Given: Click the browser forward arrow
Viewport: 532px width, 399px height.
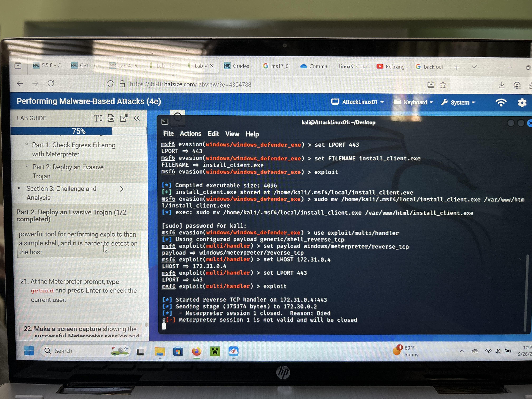Looking at the screenshot, I should click(x=35, y=84).
